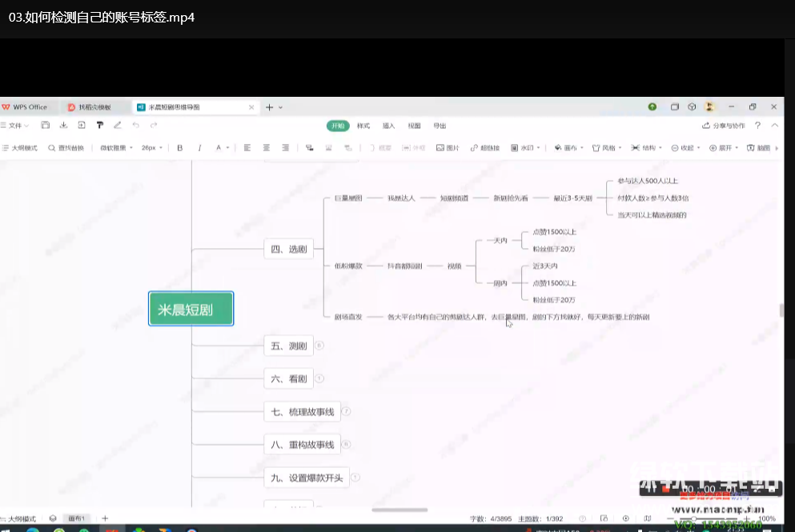
Task: Open the 微软雅黑 font family dropdown
Action: tap(115, 148)
